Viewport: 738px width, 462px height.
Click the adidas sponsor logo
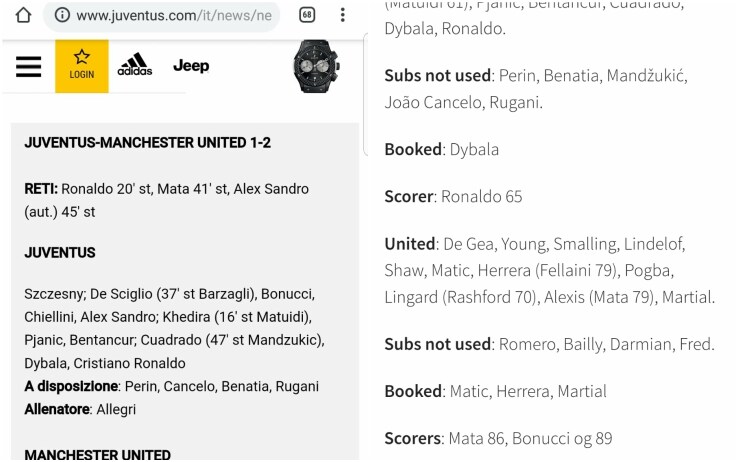tap(135, 64)
